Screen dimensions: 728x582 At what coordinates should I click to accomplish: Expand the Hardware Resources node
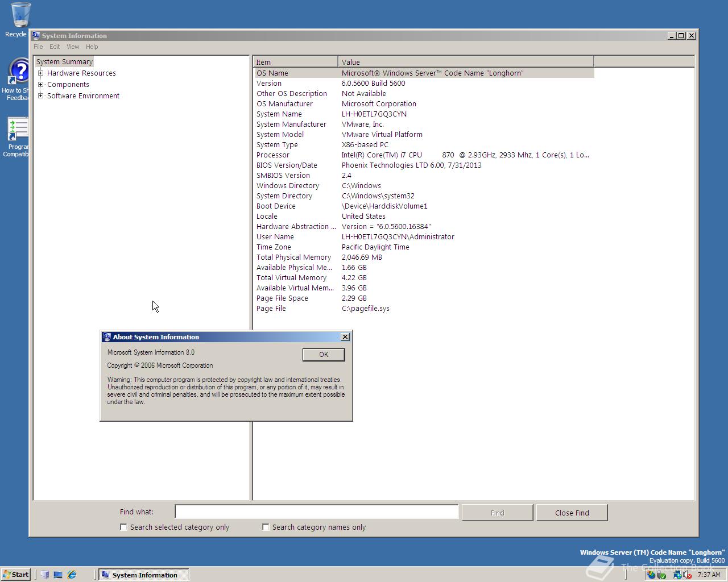[x=41, y=73]
